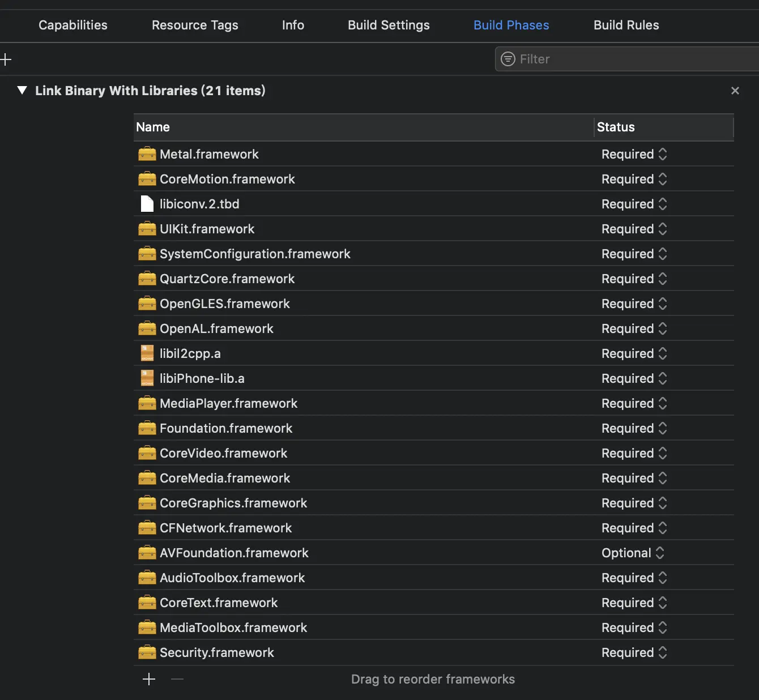Click the filter icon in search field
This screenshot has width=759, height=700.
[x=508, y=59]
